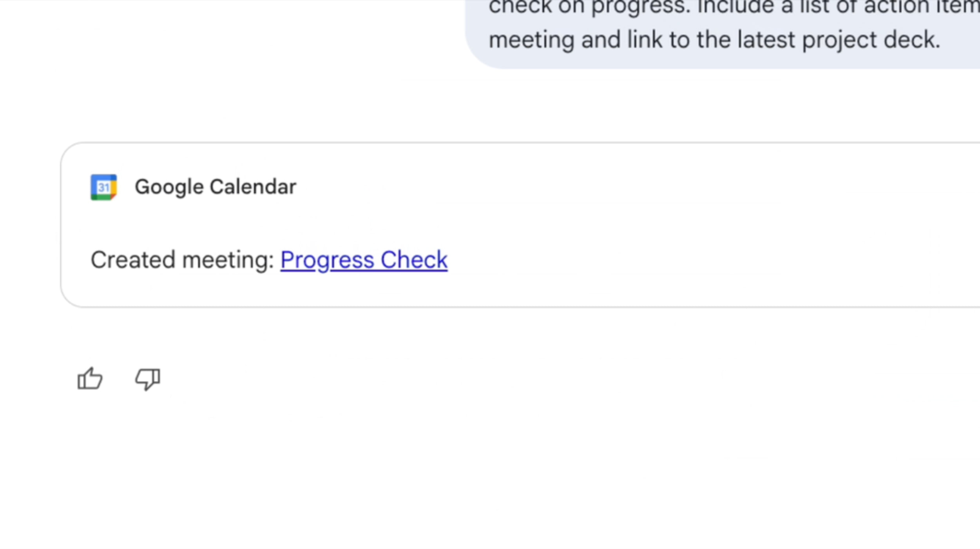Click the word "progress." in the prompt's top line

(641, 7)
